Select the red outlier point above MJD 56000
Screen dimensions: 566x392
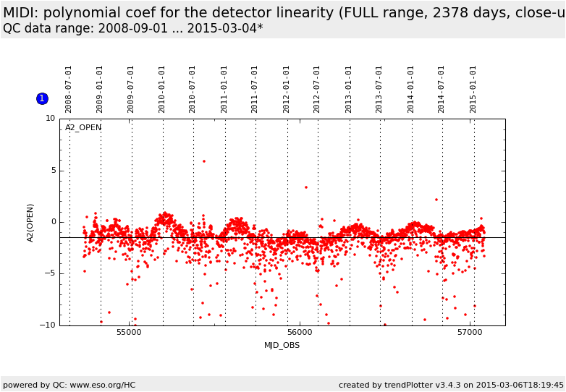pyautogui.click(x=305, y=187)
